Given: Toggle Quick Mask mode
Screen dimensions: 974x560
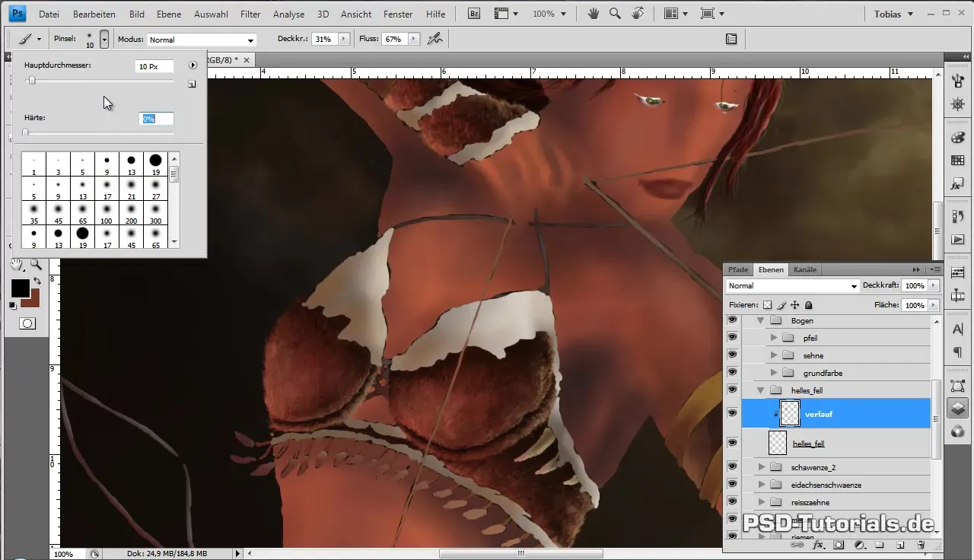Looking at the screenshot, I should pyautogui.click(x=27, y=323).
